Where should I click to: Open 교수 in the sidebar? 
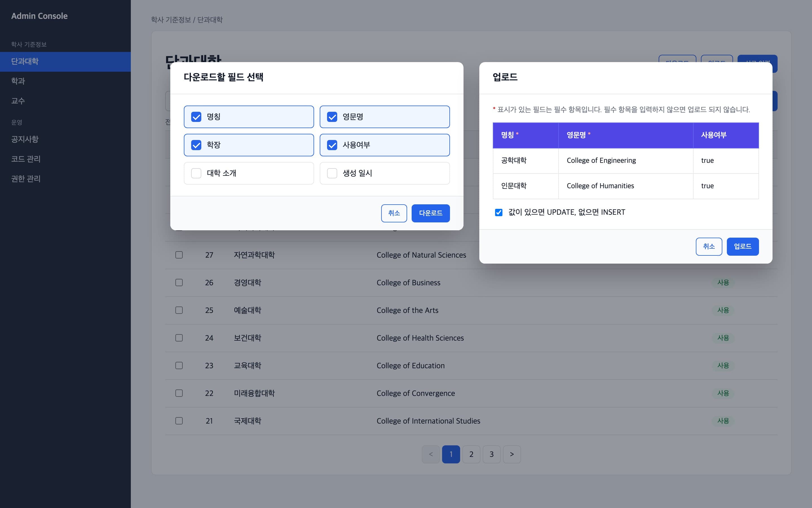pos(65,101)
